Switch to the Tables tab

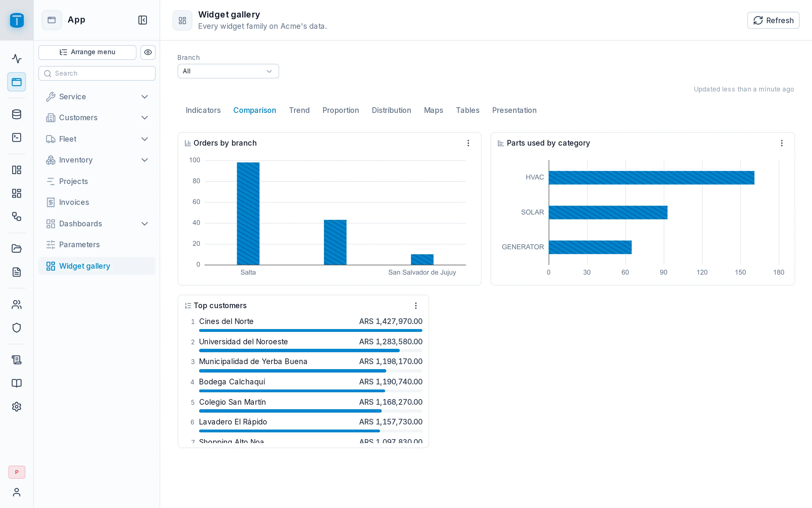click(x=467, y=110)
